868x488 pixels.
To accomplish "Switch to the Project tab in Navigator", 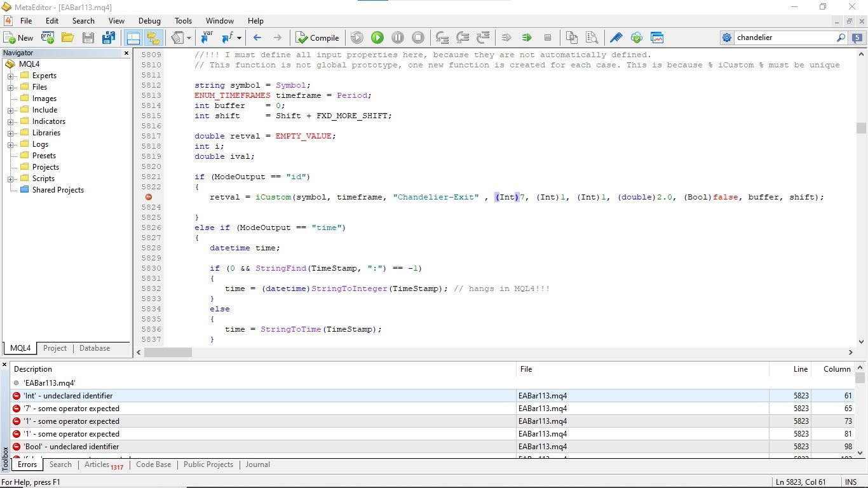I will pyautogui.click(x=55, y=348).
